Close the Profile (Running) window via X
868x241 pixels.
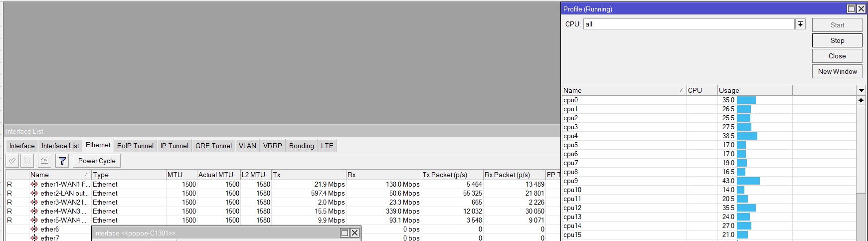(861, 9)
